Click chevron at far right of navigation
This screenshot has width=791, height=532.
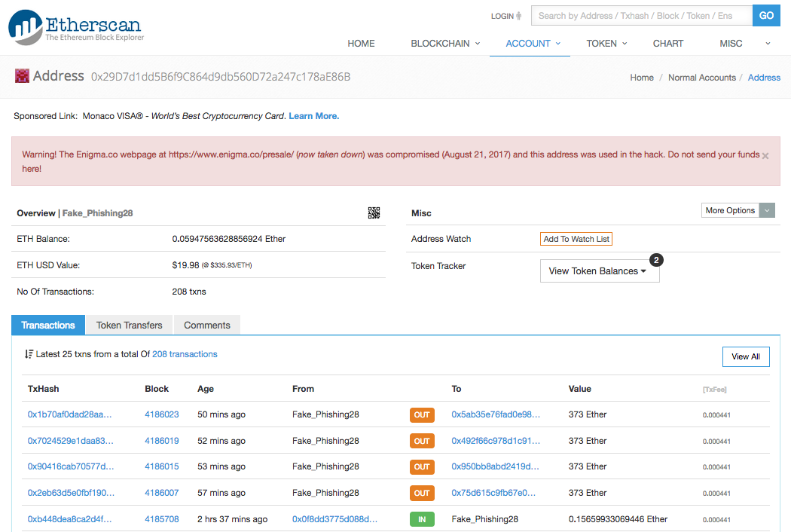coord(768,44)
